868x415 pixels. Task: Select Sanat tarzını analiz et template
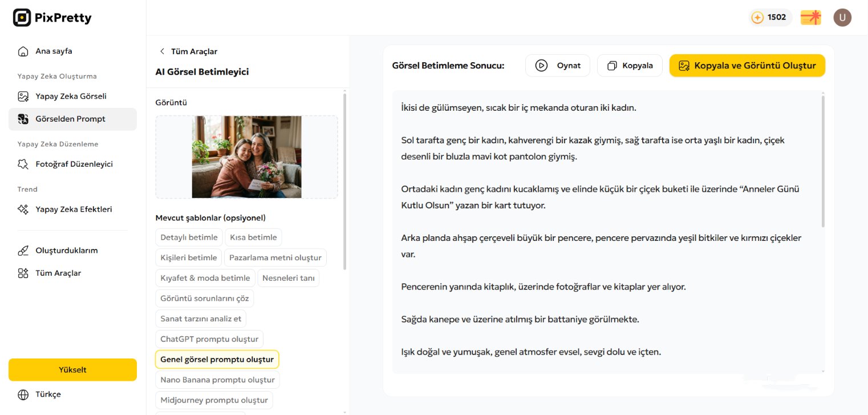[x=201, y=319]
